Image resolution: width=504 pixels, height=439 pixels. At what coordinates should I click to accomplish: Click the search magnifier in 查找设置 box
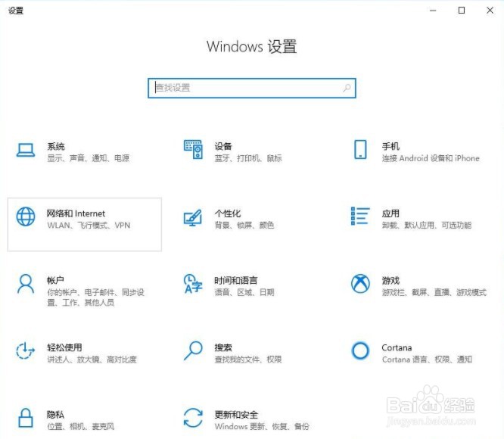[x=347, y=88]
